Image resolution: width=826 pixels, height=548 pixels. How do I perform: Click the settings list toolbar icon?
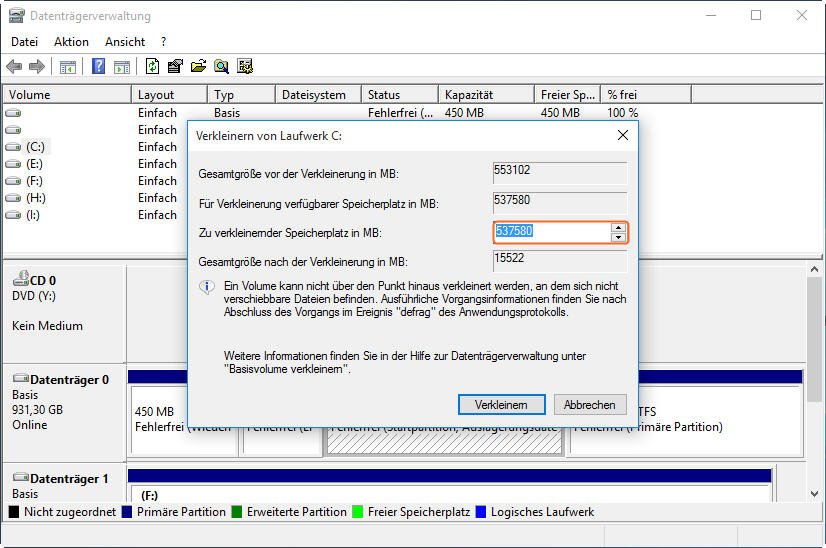coord(245,66)
